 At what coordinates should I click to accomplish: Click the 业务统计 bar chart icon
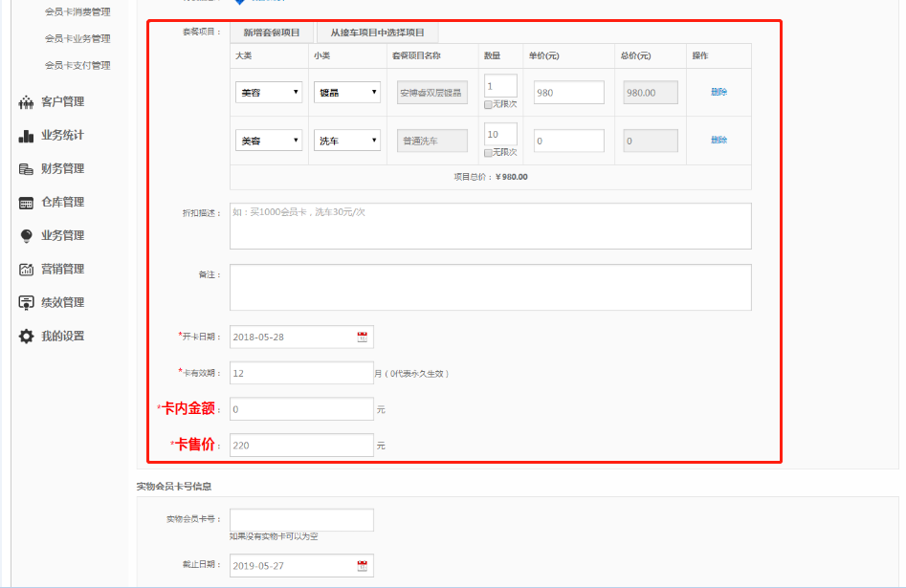click(x=27, y=136)
